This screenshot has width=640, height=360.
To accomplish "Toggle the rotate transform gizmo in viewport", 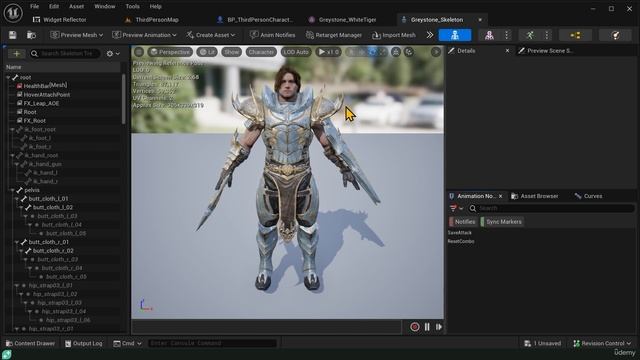I will [372, 52].
